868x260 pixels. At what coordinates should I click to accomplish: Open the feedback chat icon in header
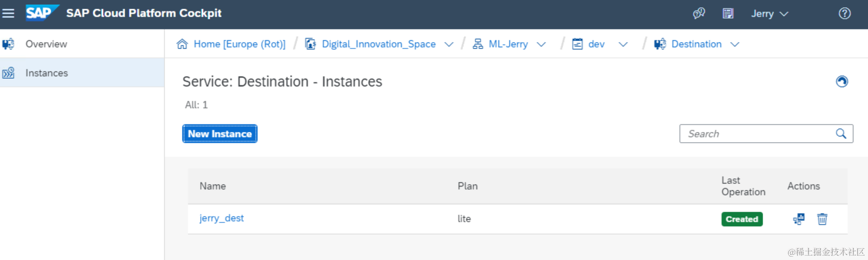[x=699, y=14]
